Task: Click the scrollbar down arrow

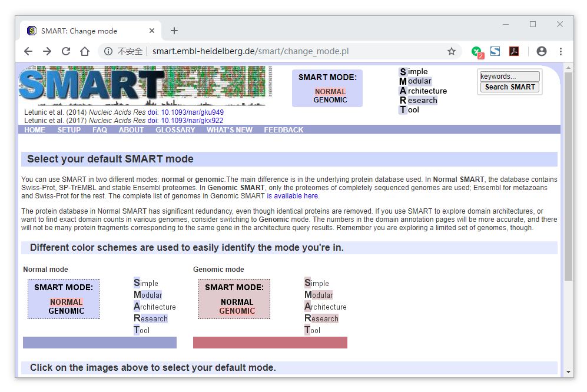Action: pyautogui.click(x=569, y=372)
